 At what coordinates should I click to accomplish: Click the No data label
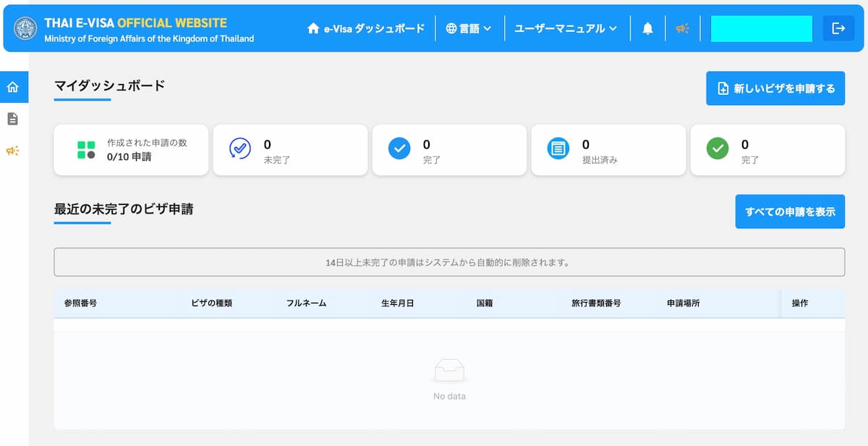point(449,396)
